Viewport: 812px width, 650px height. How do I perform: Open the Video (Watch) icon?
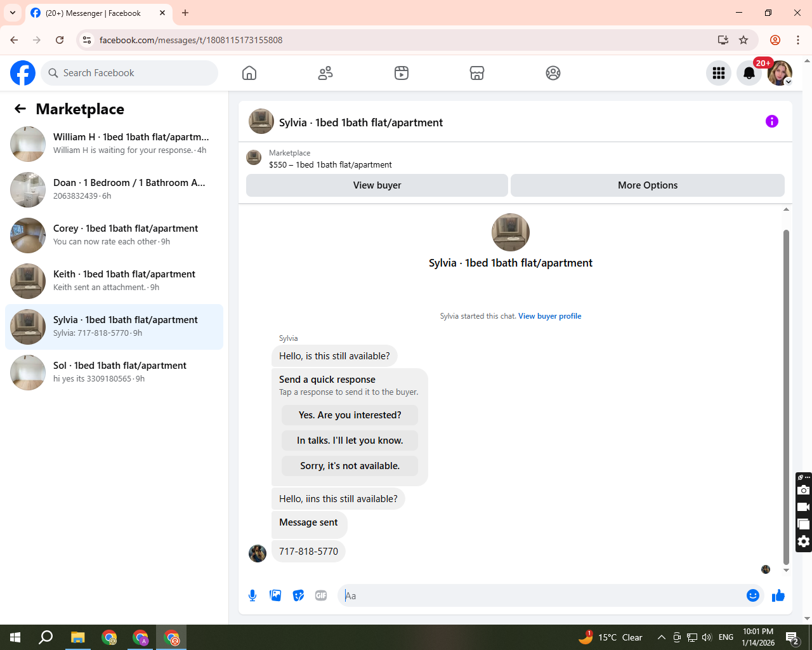tap(402, 73)
